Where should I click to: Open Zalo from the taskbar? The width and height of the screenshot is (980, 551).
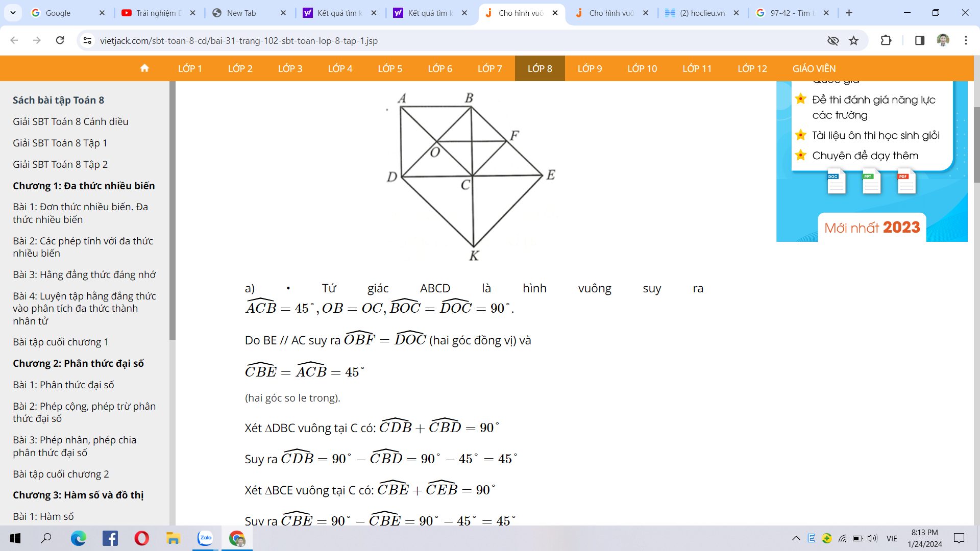(205, 538)
